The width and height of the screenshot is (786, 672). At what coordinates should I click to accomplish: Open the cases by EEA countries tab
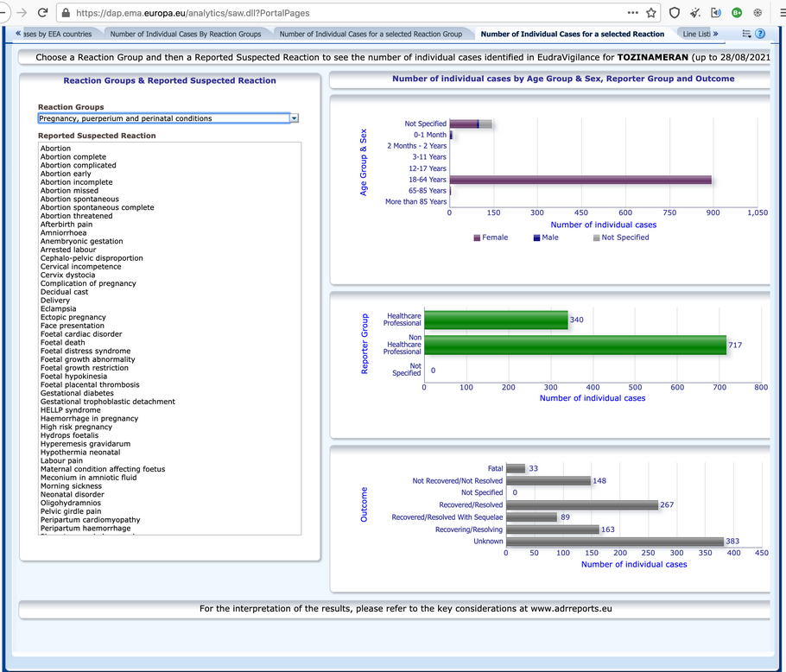58,34
